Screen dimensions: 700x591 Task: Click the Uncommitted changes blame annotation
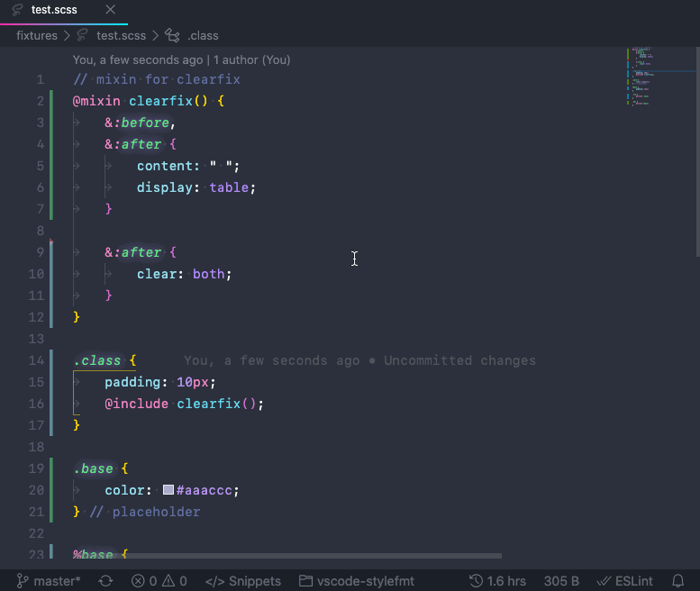pyautogui.click(x=459, y=360)
